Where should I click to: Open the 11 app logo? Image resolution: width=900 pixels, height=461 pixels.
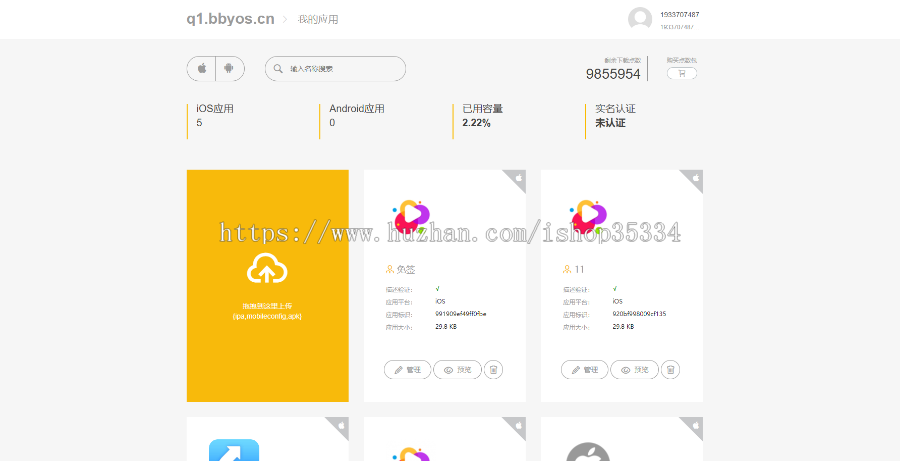(587, 217)
